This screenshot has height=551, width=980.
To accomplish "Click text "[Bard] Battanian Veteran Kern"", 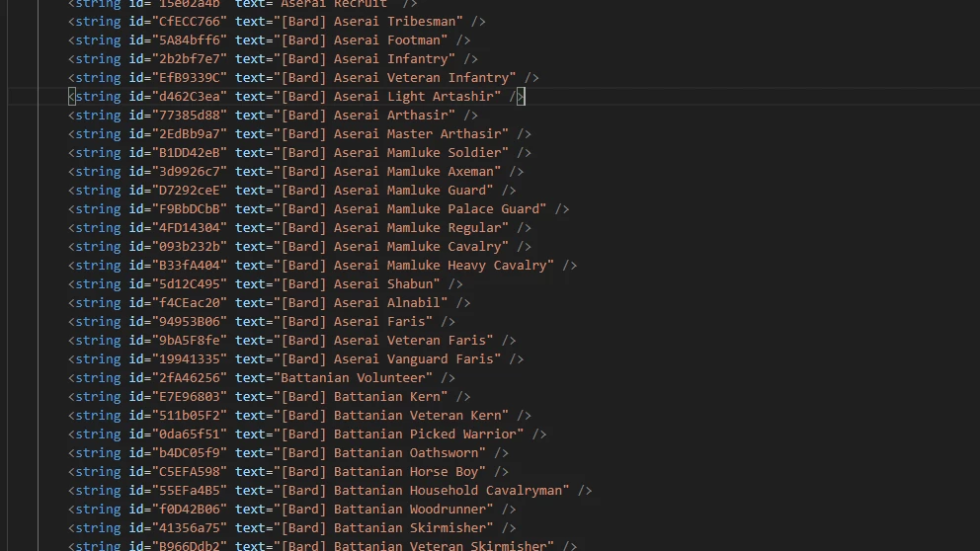I will point(391,415).
